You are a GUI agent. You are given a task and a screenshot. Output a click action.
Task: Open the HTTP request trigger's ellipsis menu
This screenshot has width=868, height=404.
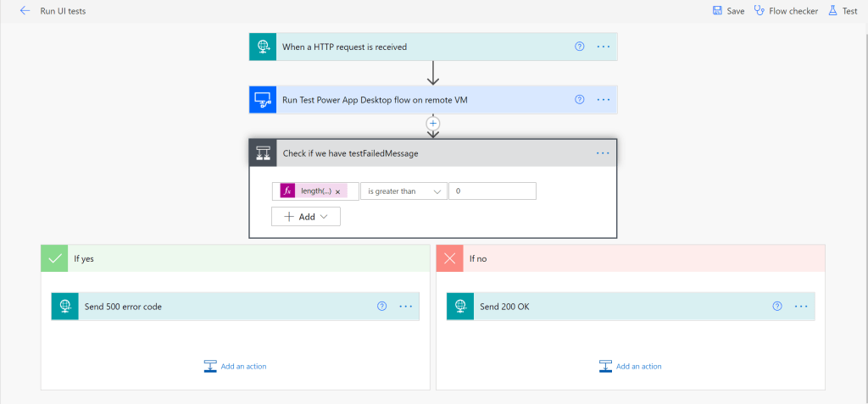604,47
